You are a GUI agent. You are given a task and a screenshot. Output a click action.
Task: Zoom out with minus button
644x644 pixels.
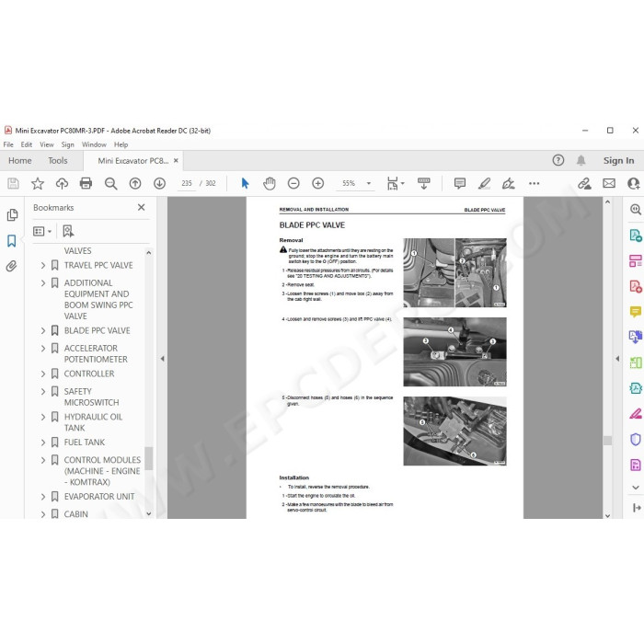[293, 183]
